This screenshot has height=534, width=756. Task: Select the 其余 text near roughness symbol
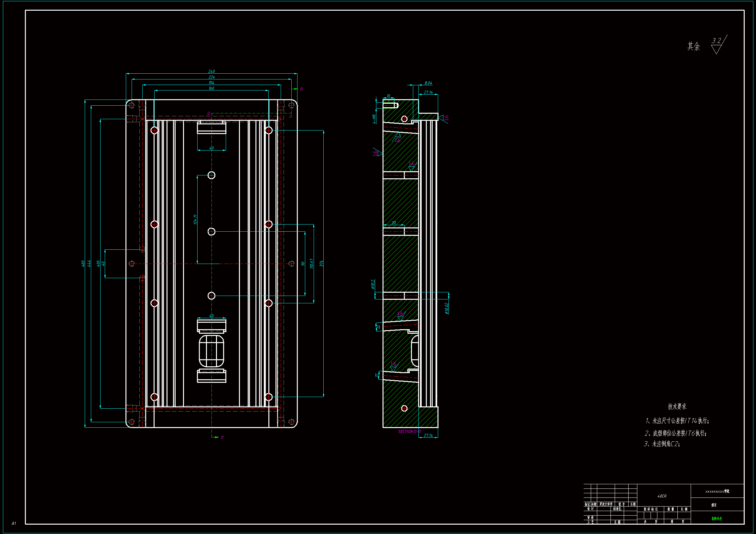694,47
